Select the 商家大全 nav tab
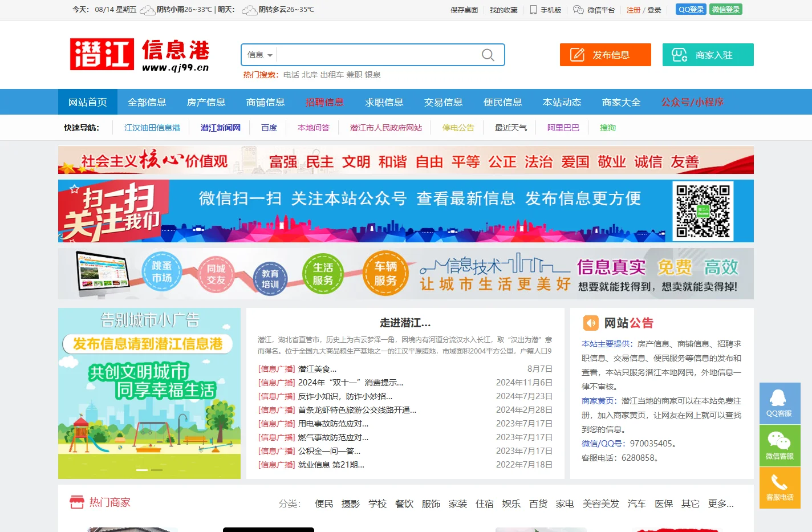Viewport: 812px width, 532px height. coord(622,102)
